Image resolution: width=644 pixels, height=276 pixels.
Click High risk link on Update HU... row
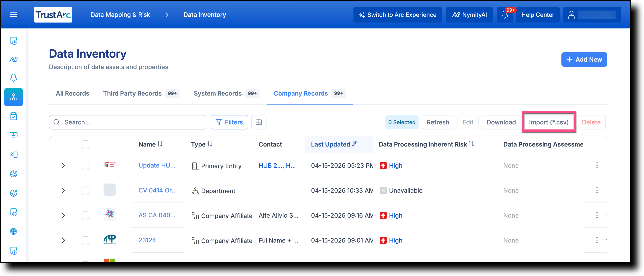coord(395,165)
